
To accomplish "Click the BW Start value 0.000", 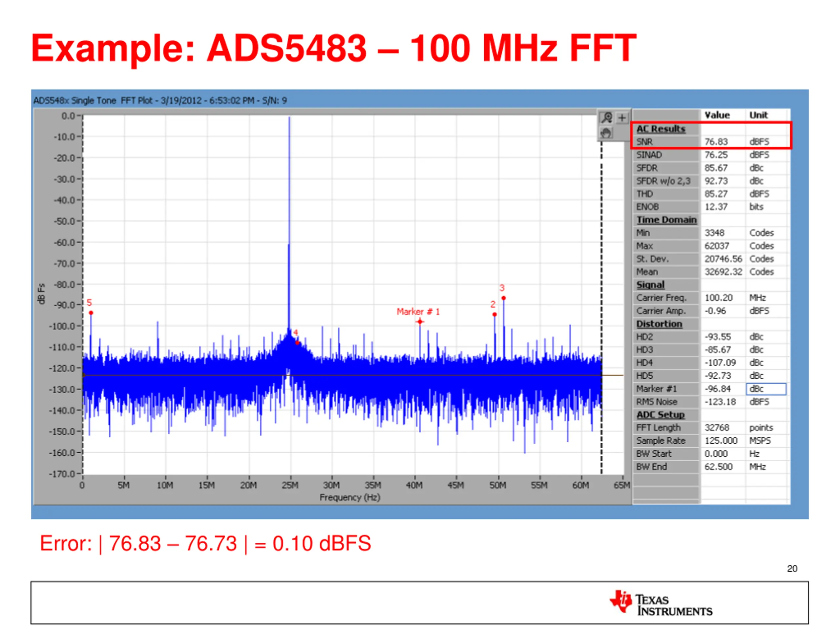I will point(716,454).
